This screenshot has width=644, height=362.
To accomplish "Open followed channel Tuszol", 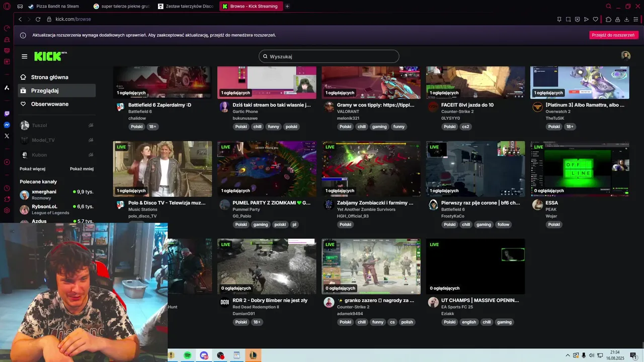I will [56, 125].
